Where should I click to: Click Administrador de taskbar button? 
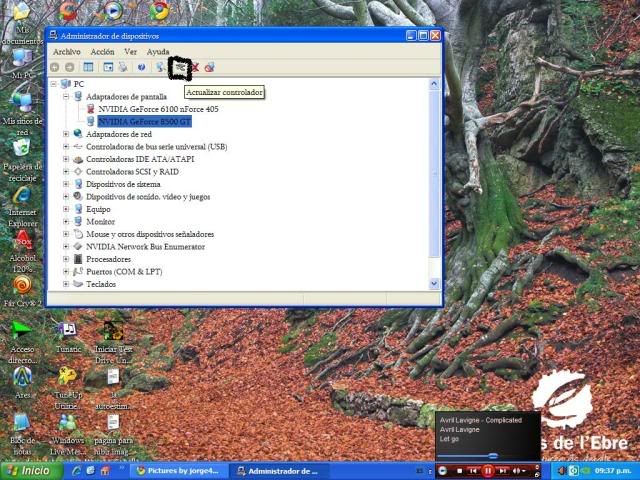(x=277, y=471)
